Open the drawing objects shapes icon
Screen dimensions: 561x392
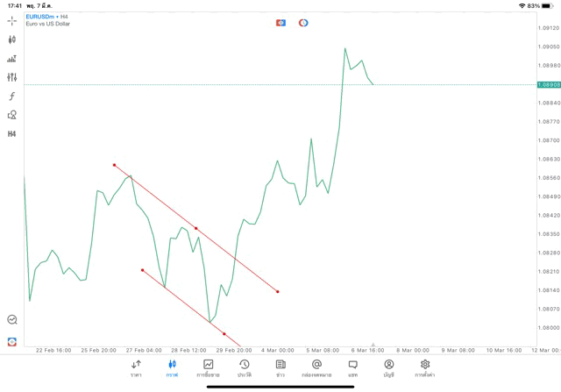point(11,115)
